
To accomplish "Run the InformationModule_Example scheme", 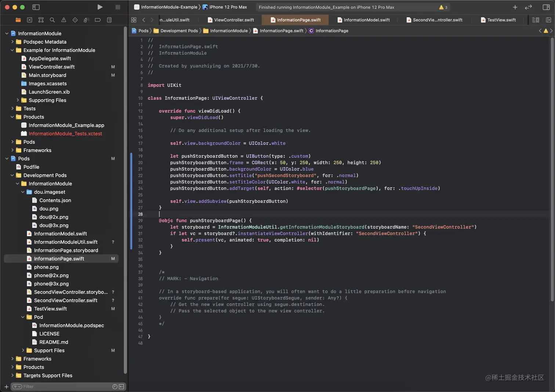I will 100,7.
